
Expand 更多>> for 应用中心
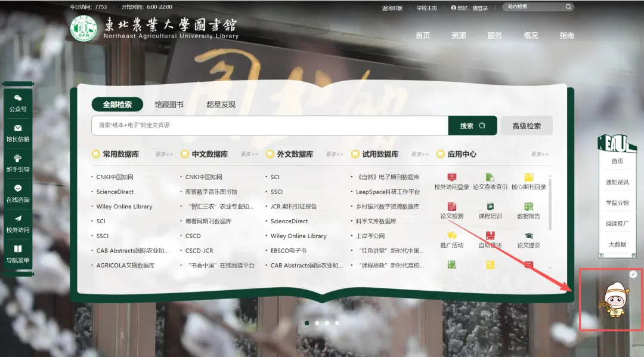(x=540, y=154)
